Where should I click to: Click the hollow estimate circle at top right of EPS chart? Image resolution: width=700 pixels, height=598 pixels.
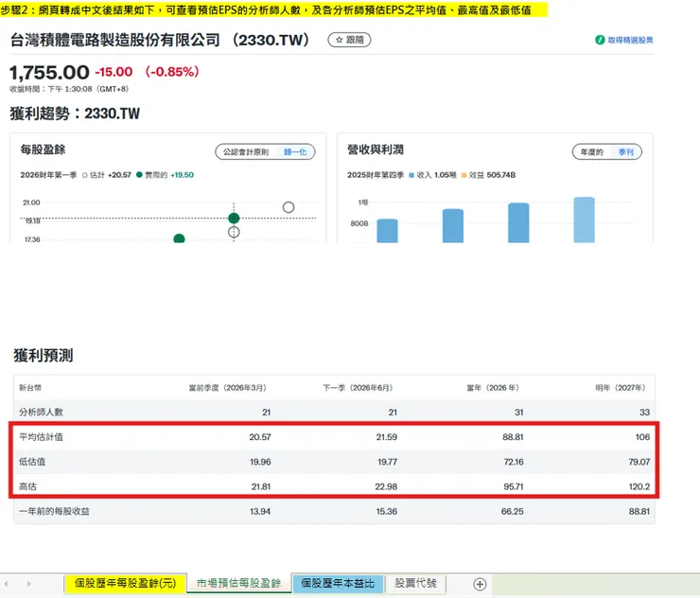click(x=289, y=207)
